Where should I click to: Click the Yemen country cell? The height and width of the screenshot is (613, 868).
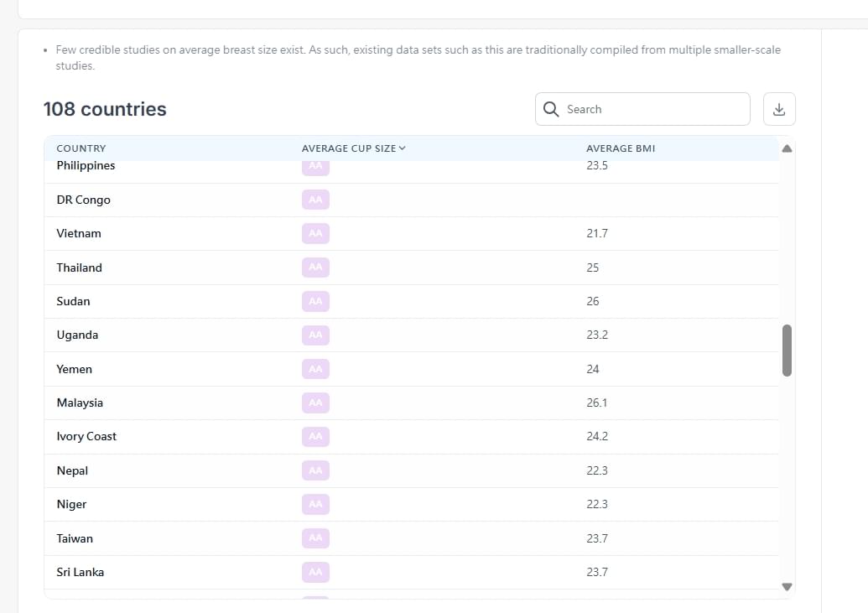[75, 369]
